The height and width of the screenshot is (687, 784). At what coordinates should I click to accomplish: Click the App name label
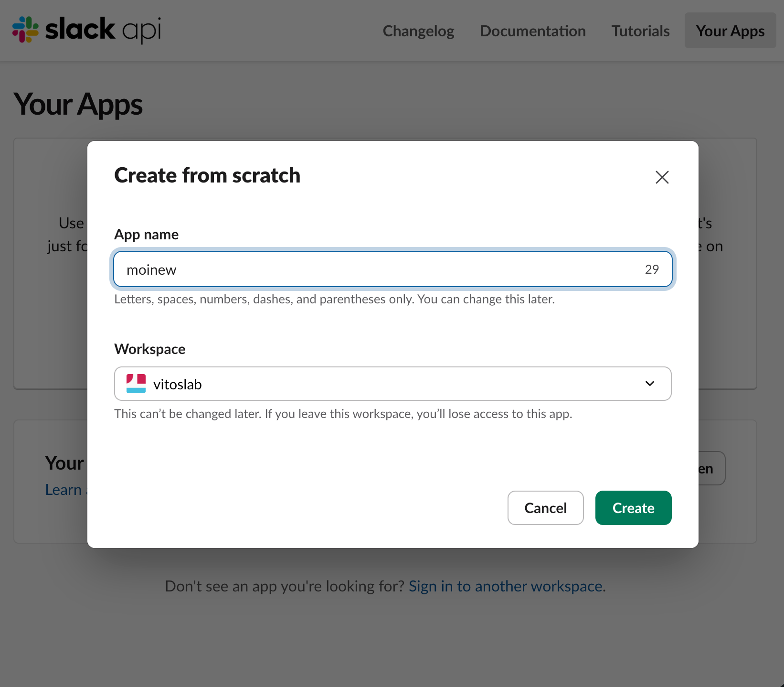pos(146,235)
